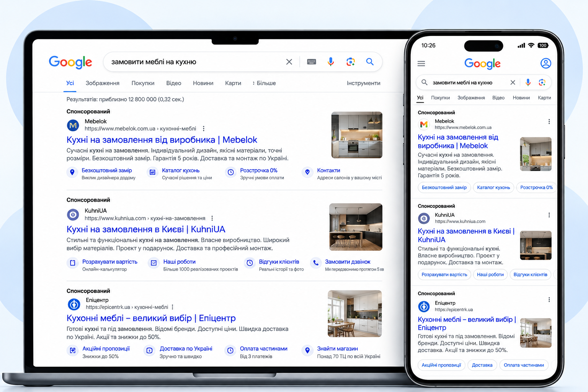
Task: Open laptop headline Кухні на замовлення від виробника | Mebelok
Action: (x=162, y=140)
